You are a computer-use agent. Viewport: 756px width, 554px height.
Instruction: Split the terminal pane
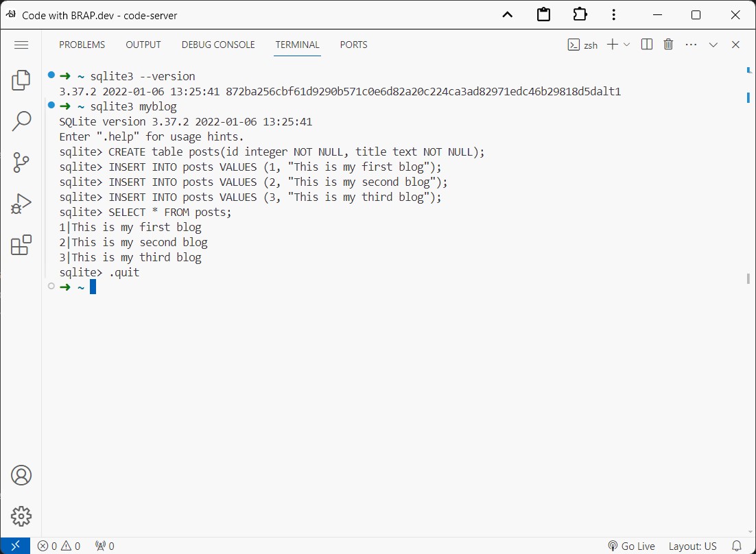(x=646, y=44)
